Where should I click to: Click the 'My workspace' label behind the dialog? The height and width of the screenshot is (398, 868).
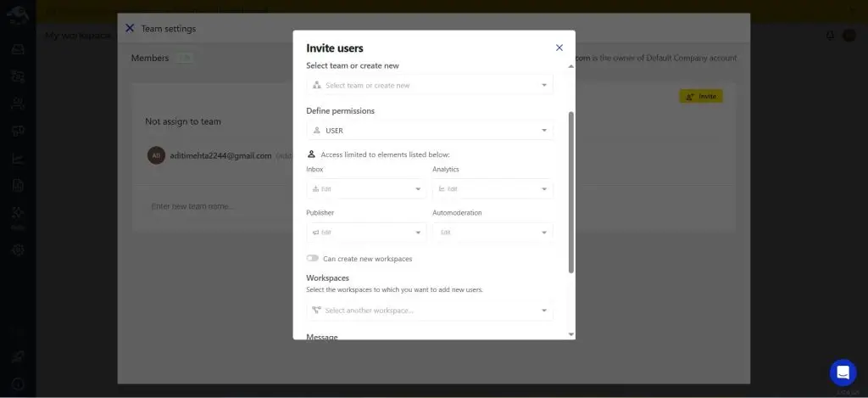click(77, 36)
